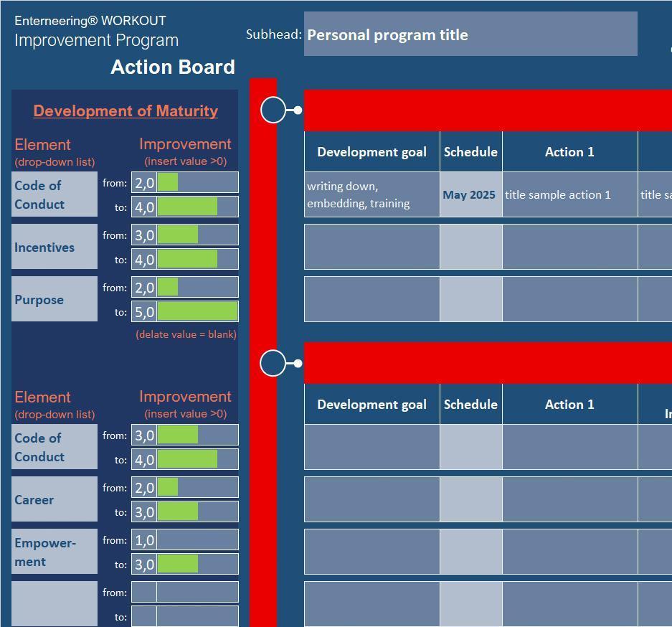
Task: Click the 'writing down, embedding, training' goal cell
Action: click(x=372, y=194)
